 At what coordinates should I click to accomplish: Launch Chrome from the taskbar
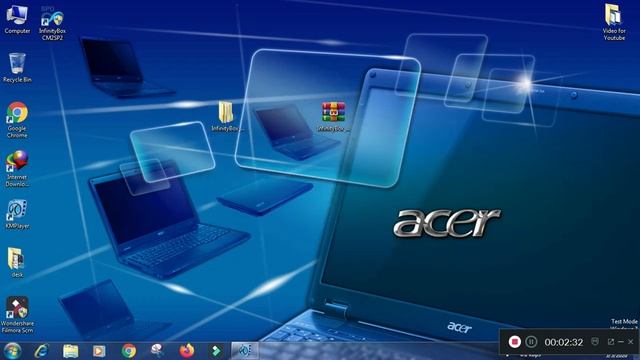pos(129,351)
